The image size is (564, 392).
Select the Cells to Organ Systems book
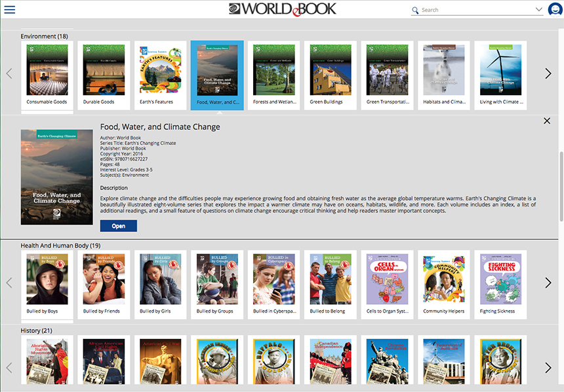(388, 284)
